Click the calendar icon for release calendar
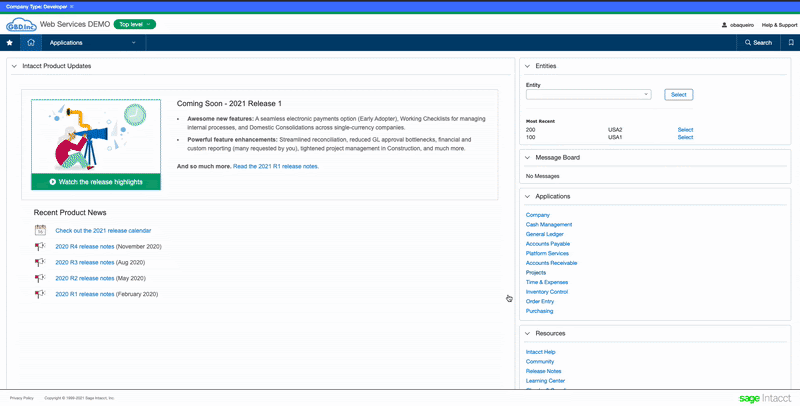The width and height of the screenshot is (800, 406). click(x=40, y=230)
